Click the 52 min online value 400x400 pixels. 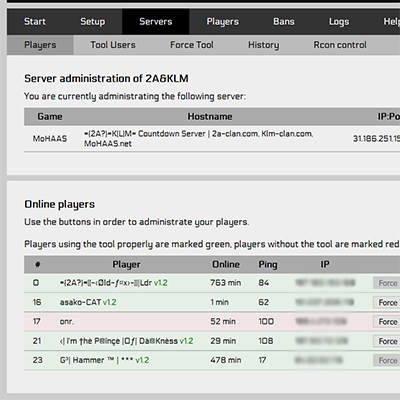coord(223,322)
